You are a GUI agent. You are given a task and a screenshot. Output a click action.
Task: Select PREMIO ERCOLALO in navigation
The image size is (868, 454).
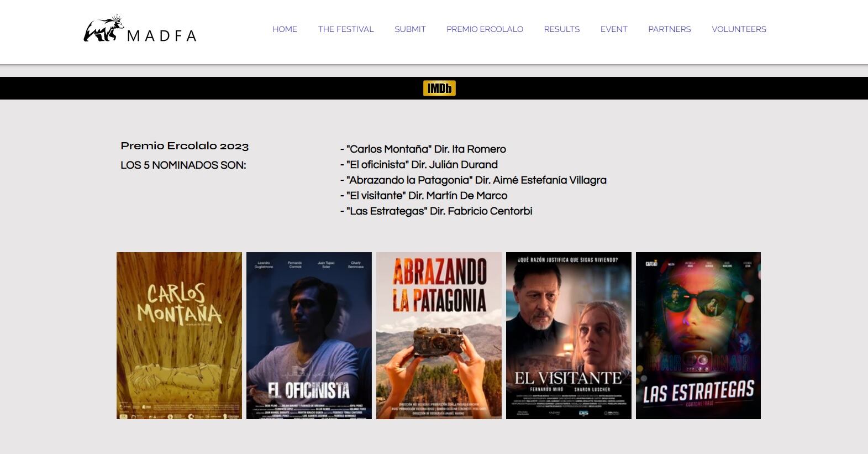485,29
